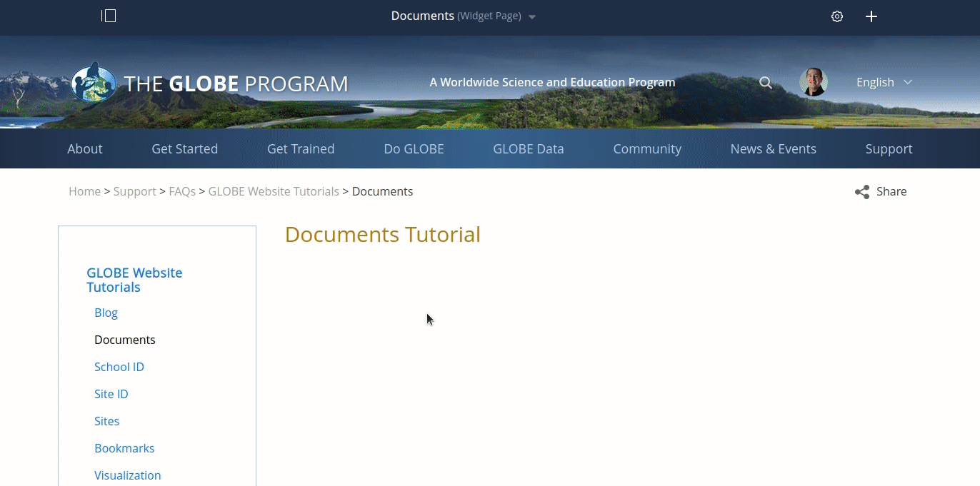This screenshot has width=980, height=486.
Task: Expand the English language dropdown
Action: [884, 82]
